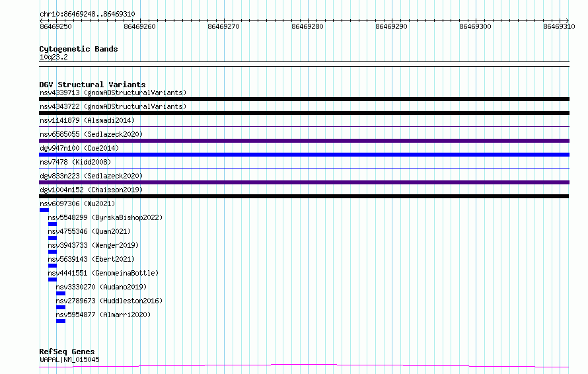Click ruler position 86469270
The width and height of the screenshot is (588, 374).
[223, 26]
